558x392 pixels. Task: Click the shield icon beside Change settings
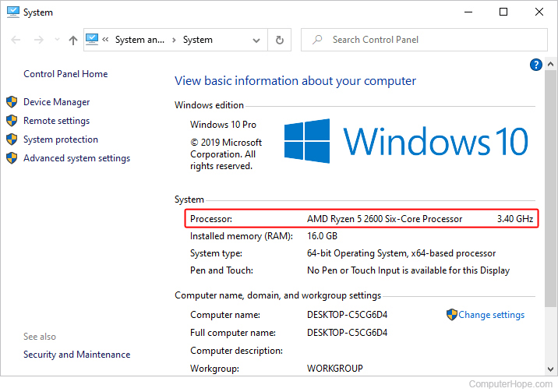coord(451,314)
